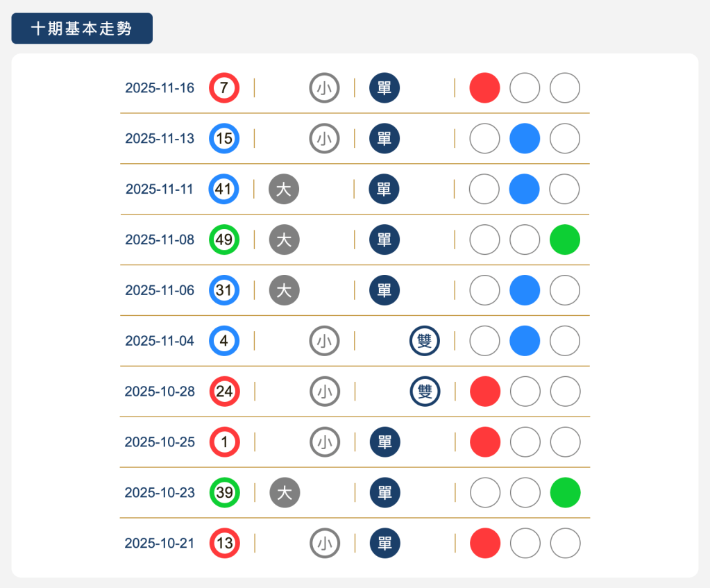710x588 pixels.
Task: Select the red ball numbered 24
Action: [x=223, y=391]
